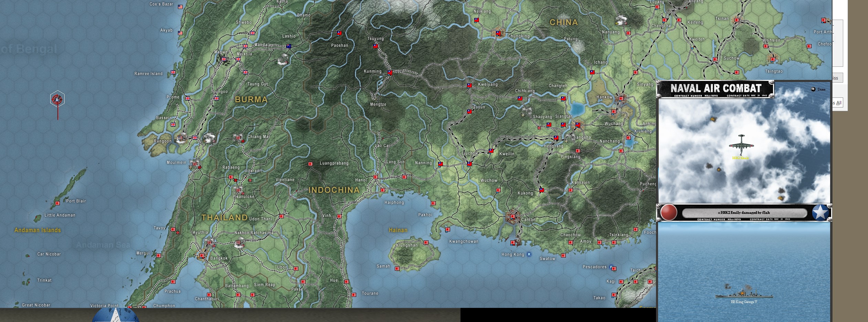Click the red Japanese circle combat indicator
Viewport: 868px width, 322px height.
(x=669, y=212)
